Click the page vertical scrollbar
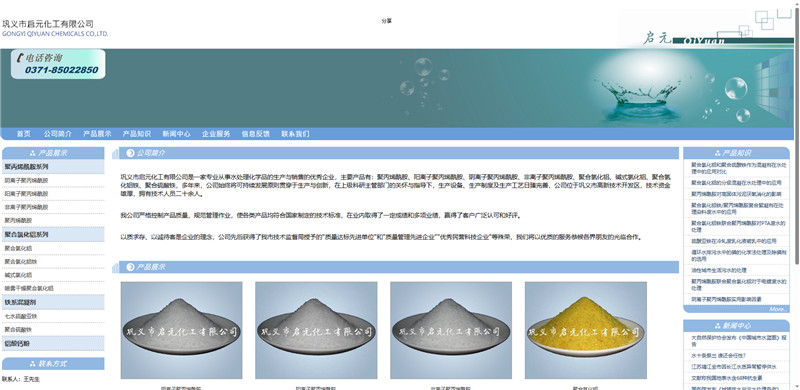 [x=796, y=195]
